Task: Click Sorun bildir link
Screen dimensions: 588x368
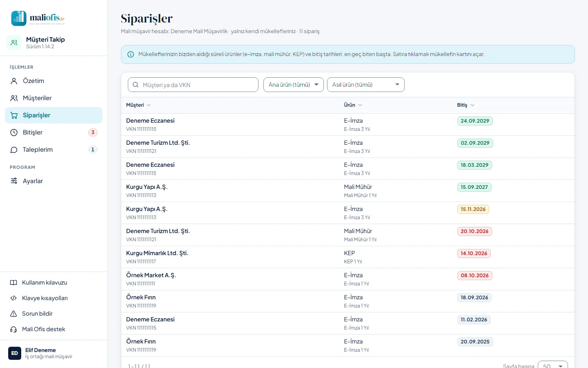Action: (53, 314)
